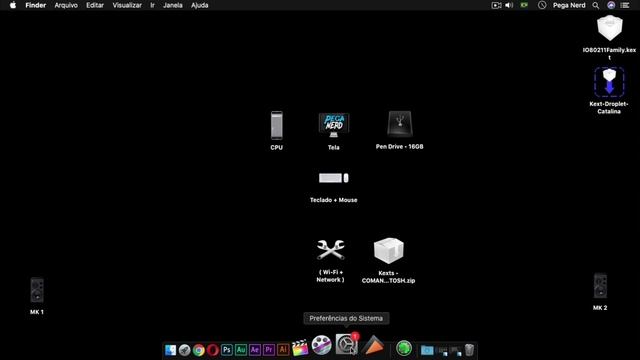Image resolution: width=640 pixels, height=360 pixels.
Task: Open the Brazilian flag input source menu
Action: pos(524,5)
